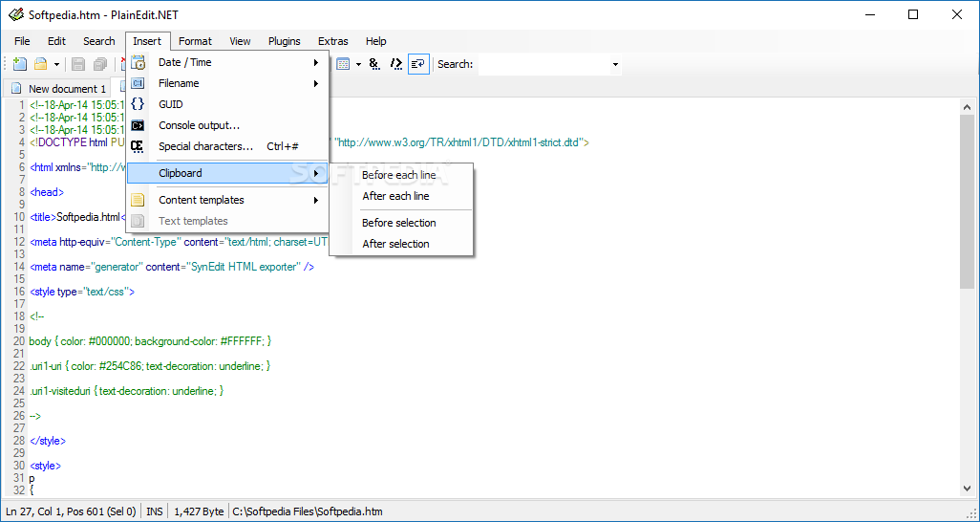The width and height of the screenshot is (980, 522).
Task: Choose Before selection from Clipboard submenu
Action: [401, 223]
